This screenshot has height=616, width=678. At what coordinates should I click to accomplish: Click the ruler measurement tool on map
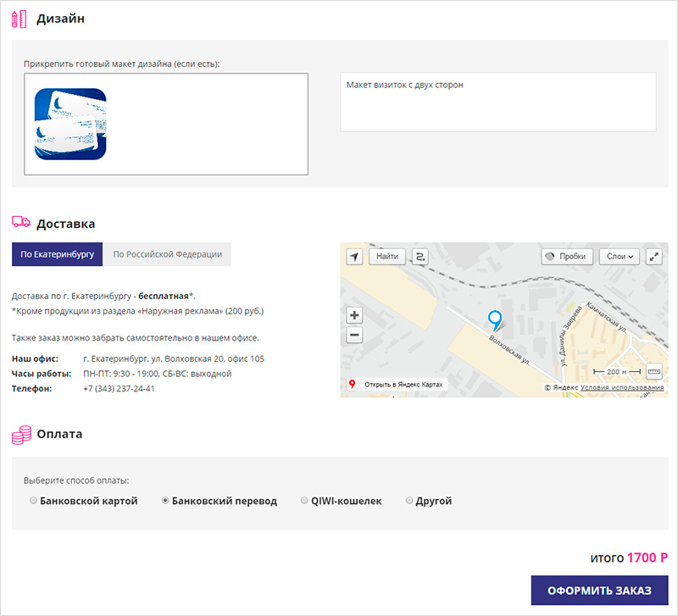[653, 371]
